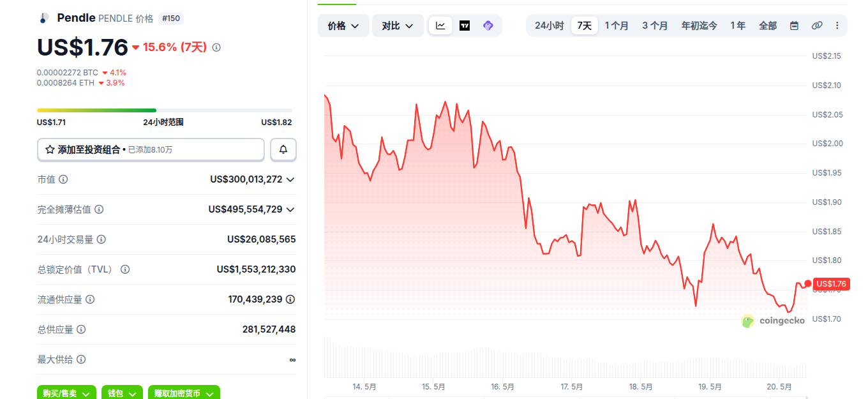Click the US$1,553,212,330 TVL value

[256, 269]
